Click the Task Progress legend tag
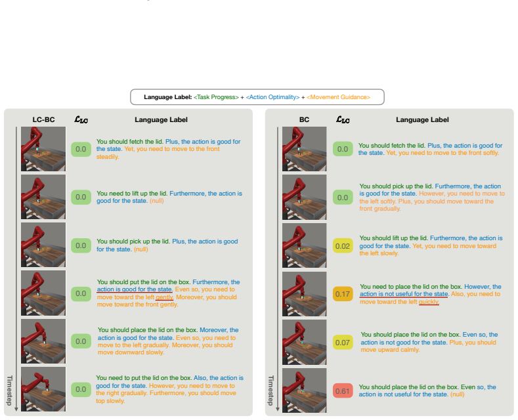518x420 pixels. [x=216, y=97]
